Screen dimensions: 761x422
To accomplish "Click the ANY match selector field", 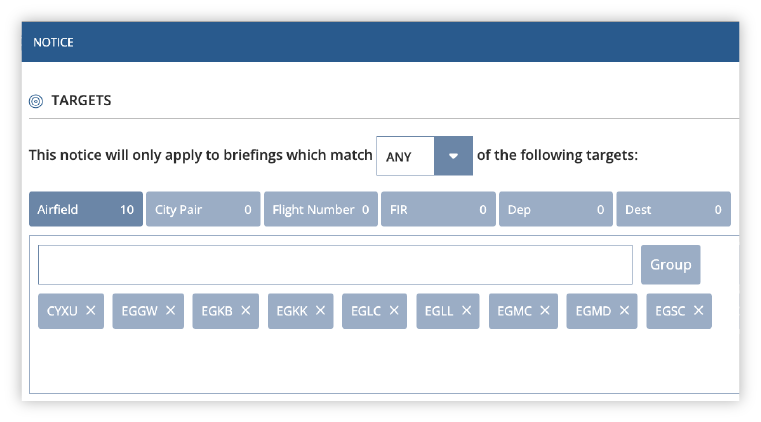I will tap(405, 156).
